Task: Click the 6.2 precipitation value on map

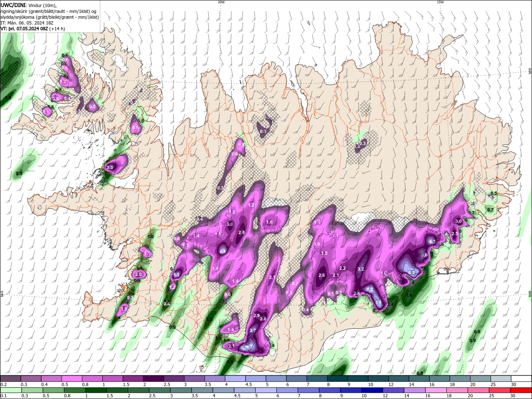Action: pyautogui.click(x=412, y=273)
